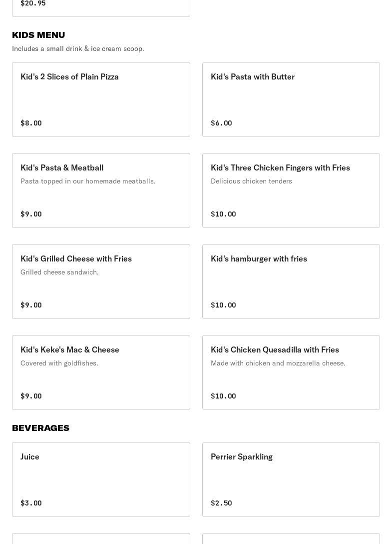The width and height of the screenshot is (392, 544).
Task: Open Kid's Chicken Quesadilla with Fries item
Action: click(291, 372)
